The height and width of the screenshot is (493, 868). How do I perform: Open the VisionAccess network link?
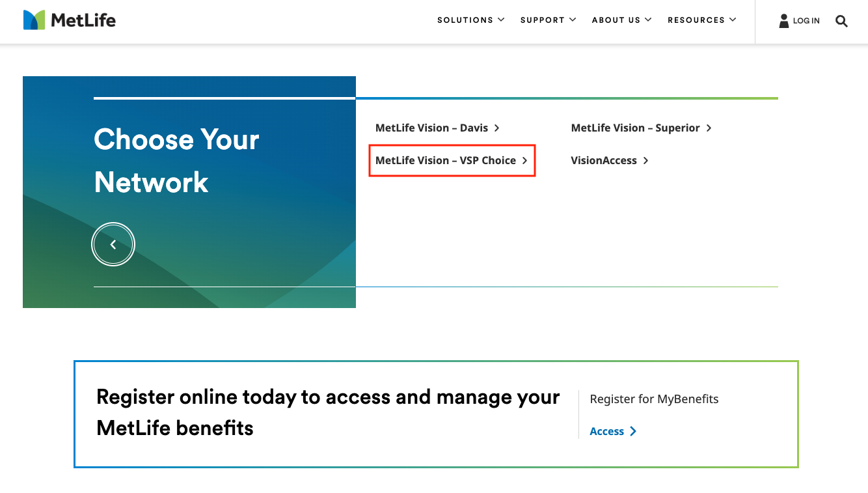pyautogui.click(x=604, y=160)
